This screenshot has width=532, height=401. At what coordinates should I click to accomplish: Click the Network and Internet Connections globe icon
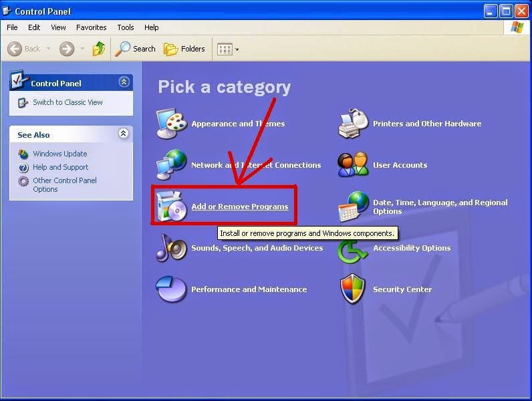pos(171,164)
